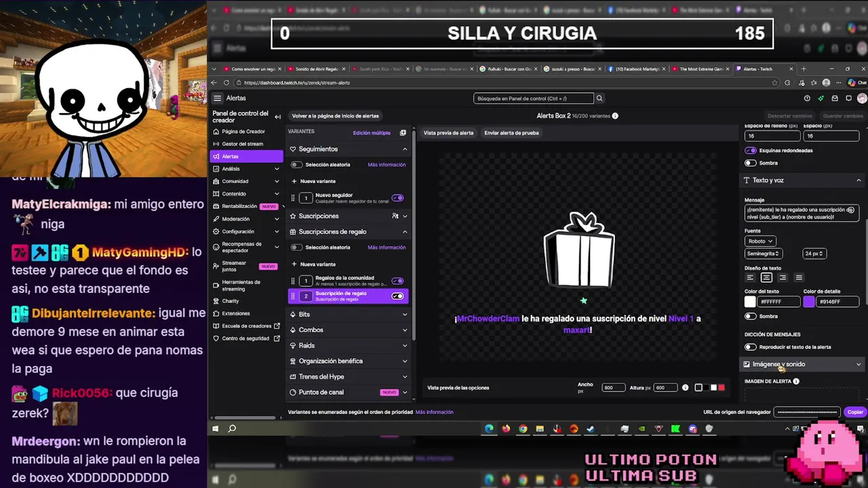Open the purple Color de detalle swatch
The height and width of the screenshot is (488, 868).
pos(809,302)
